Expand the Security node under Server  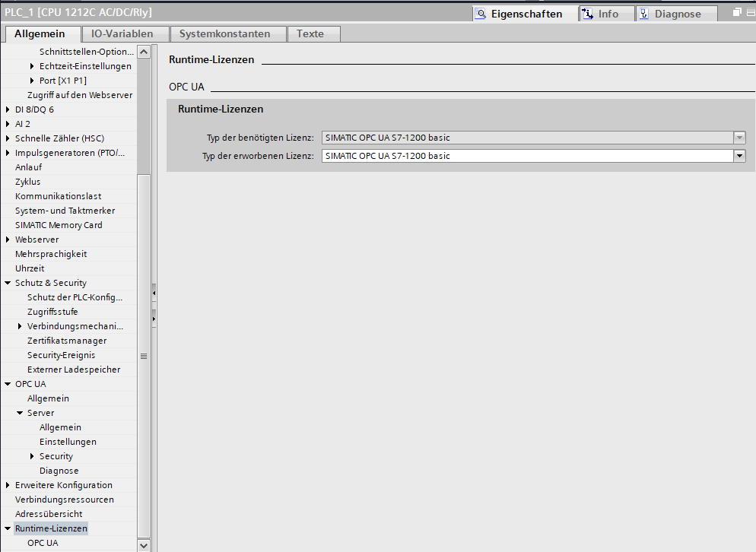pos(32,456)
